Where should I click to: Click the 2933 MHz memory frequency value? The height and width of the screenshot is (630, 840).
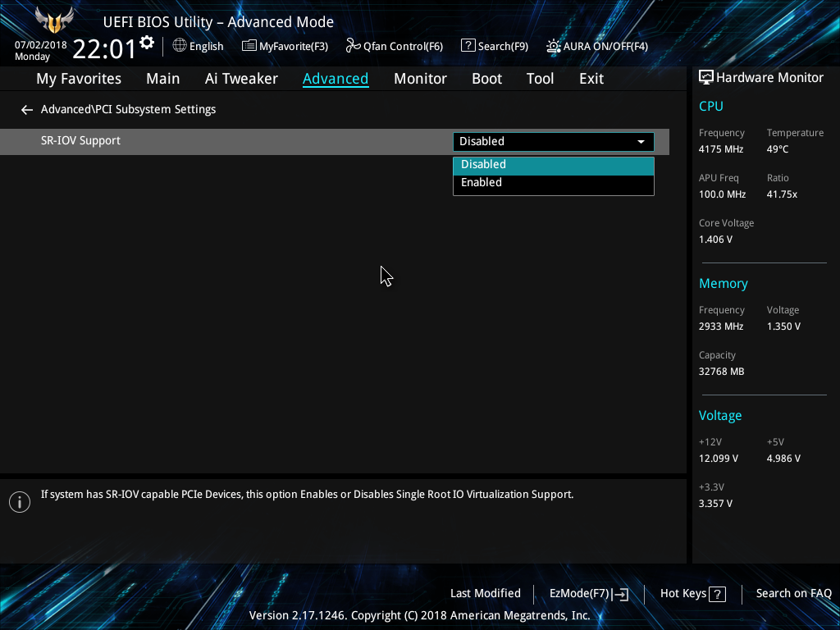[x=721, y=326]
